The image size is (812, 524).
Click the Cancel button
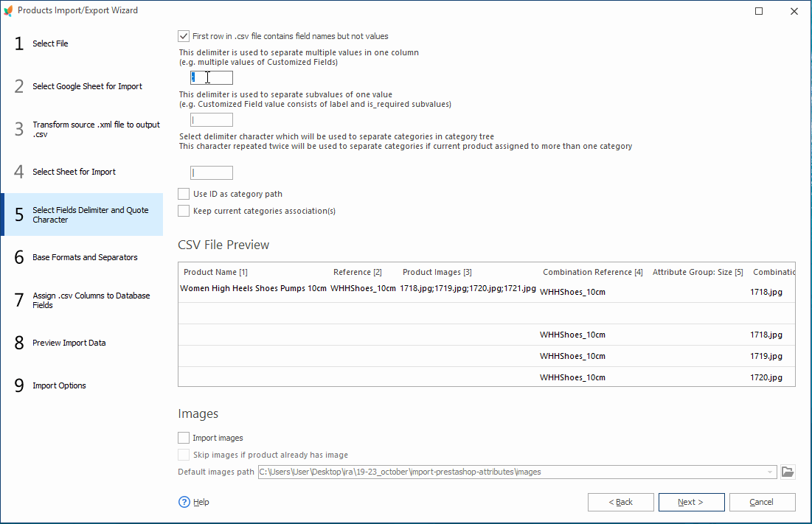coord(762,502)
